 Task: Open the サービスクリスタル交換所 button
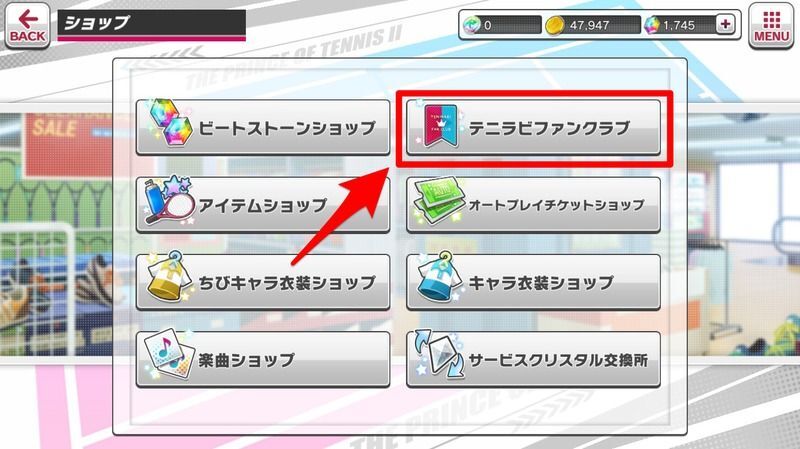533,360
